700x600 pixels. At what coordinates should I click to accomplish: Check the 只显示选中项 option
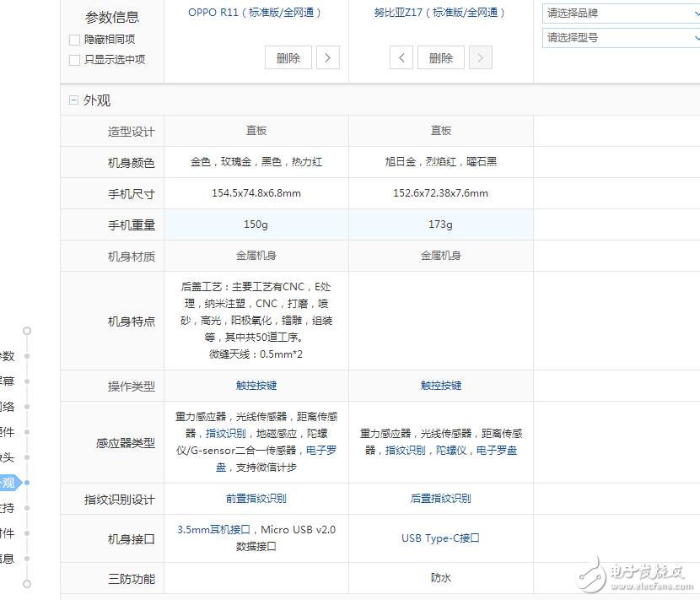coord(74,59)
